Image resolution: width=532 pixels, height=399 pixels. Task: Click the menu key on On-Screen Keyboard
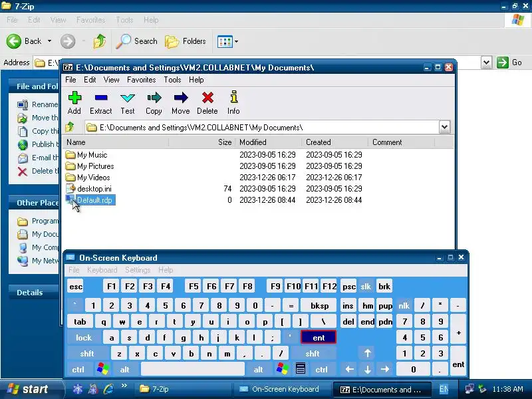[x=301, y=369]
